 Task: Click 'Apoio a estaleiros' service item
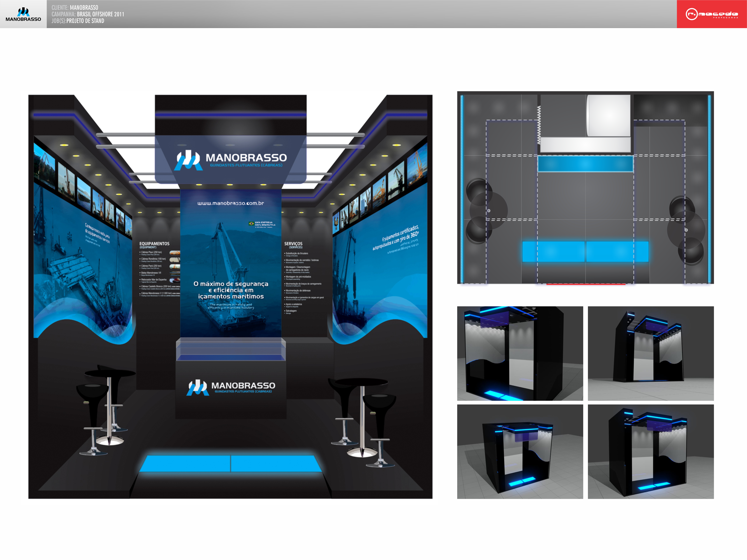[294, 304]
